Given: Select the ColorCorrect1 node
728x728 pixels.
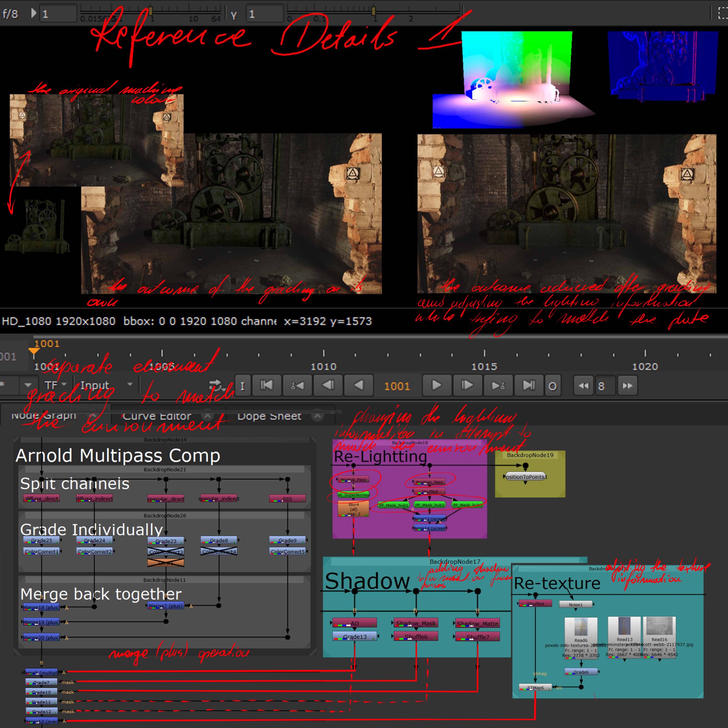Looking at the screenshot, I should click(42, 551).
